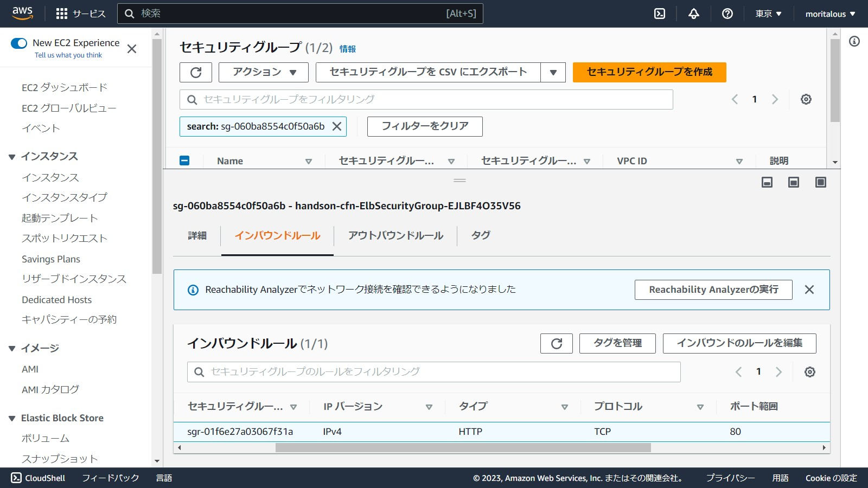
Task: Open inbound rules table settings gear
Action: [810, 372]
